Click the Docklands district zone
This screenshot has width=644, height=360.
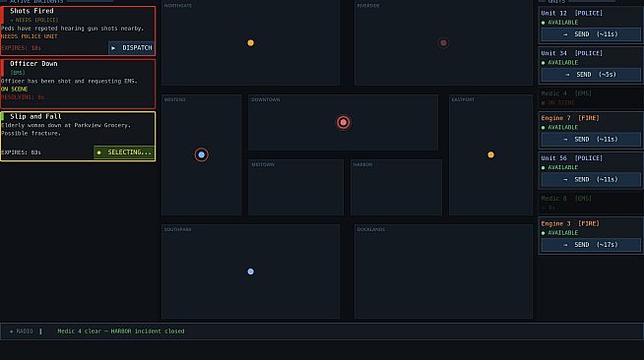pyautogui.click(x=443, y=271)
